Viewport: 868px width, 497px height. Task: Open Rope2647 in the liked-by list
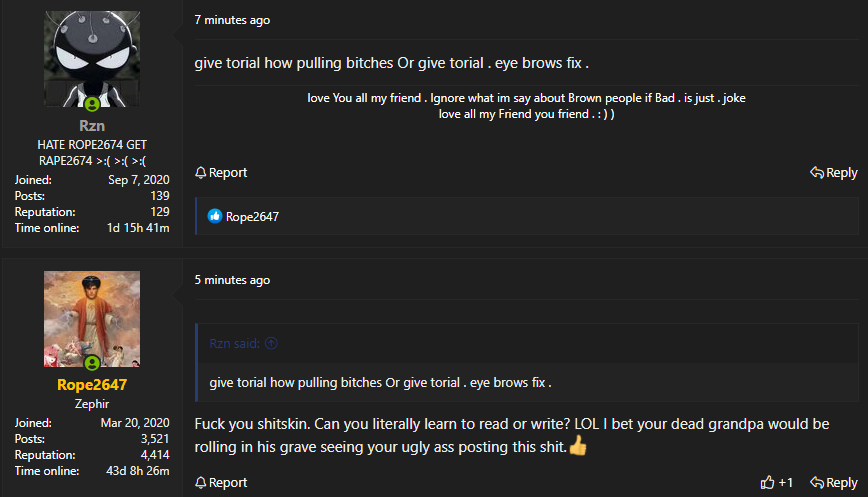tap(252, 216)
